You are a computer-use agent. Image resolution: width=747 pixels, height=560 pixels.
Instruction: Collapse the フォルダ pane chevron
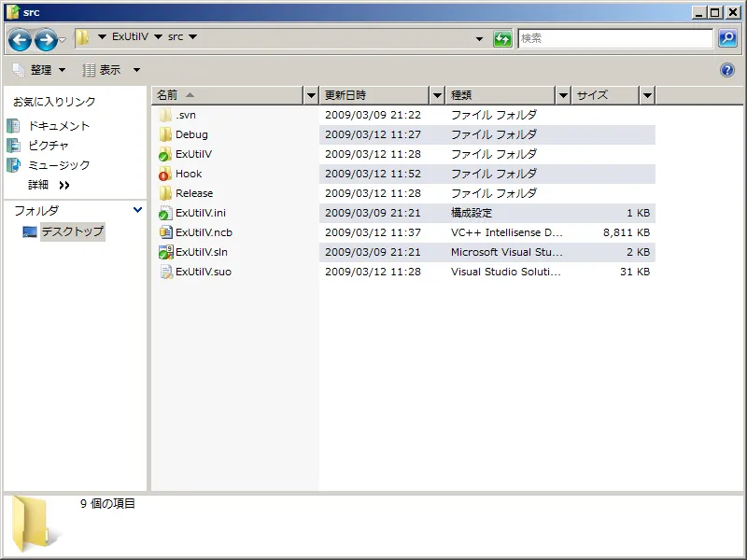[138, 211]
